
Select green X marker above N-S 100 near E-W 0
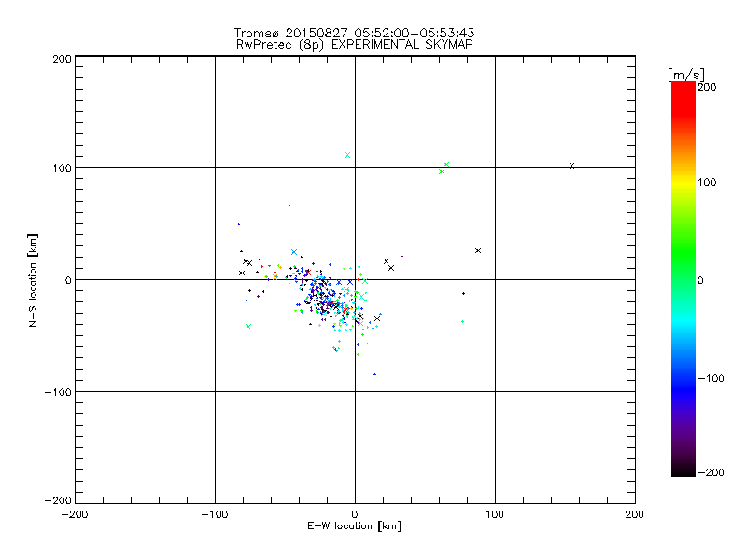coord(347,155)
